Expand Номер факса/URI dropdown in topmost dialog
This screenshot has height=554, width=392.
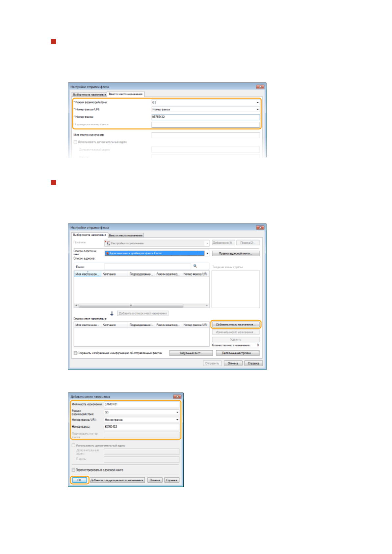coord(257,109)
